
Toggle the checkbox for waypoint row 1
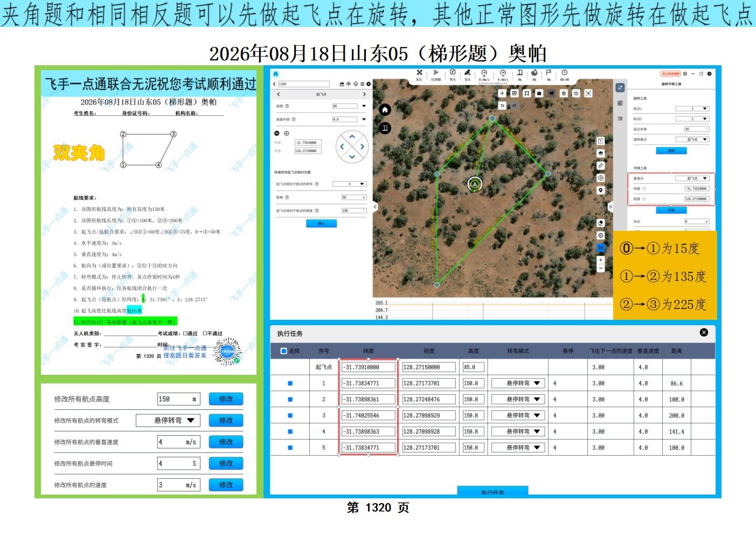click(x=290, y=383)
